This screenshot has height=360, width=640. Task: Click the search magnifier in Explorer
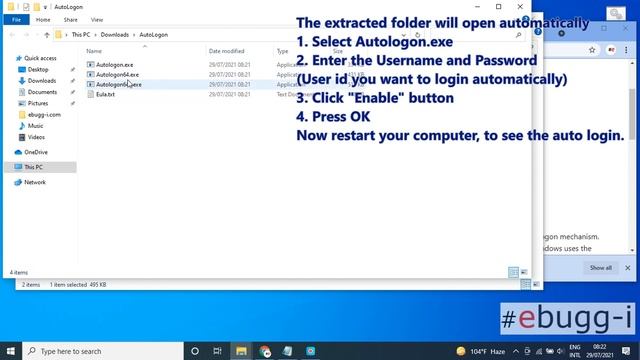tap(518, 35)
